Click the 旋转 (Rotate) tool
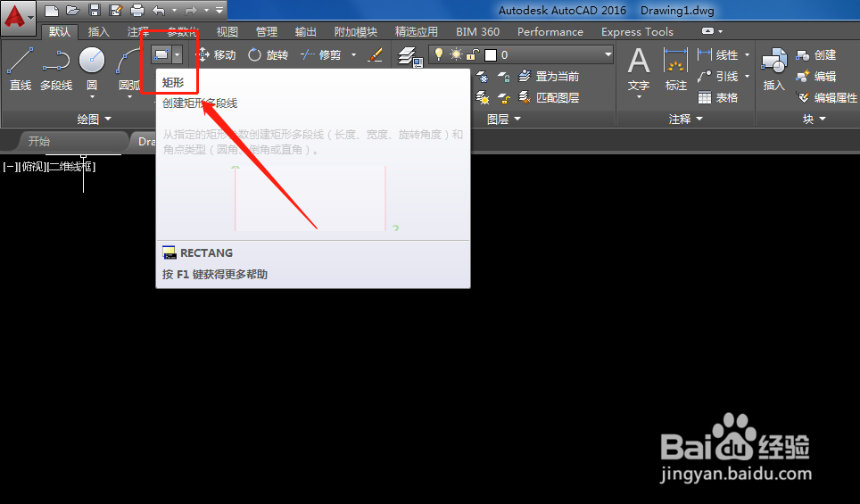 [268, 54]
